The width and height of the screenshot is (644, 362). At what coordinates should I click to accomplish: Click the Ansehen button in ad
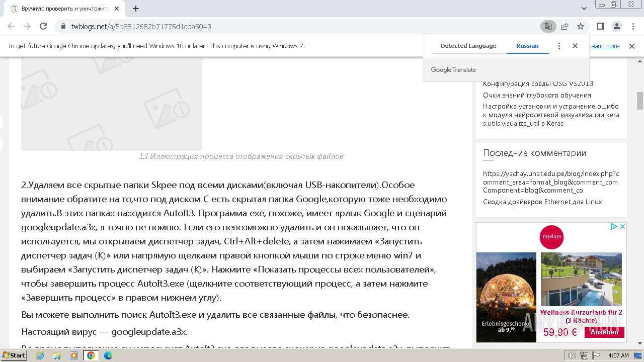point(604,332)
